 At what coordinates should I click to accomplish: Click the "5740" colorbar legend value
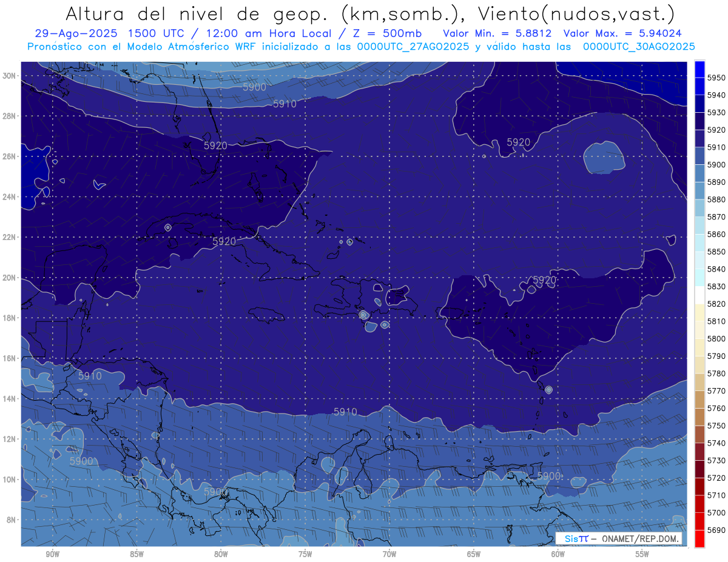tap(716, 443)
